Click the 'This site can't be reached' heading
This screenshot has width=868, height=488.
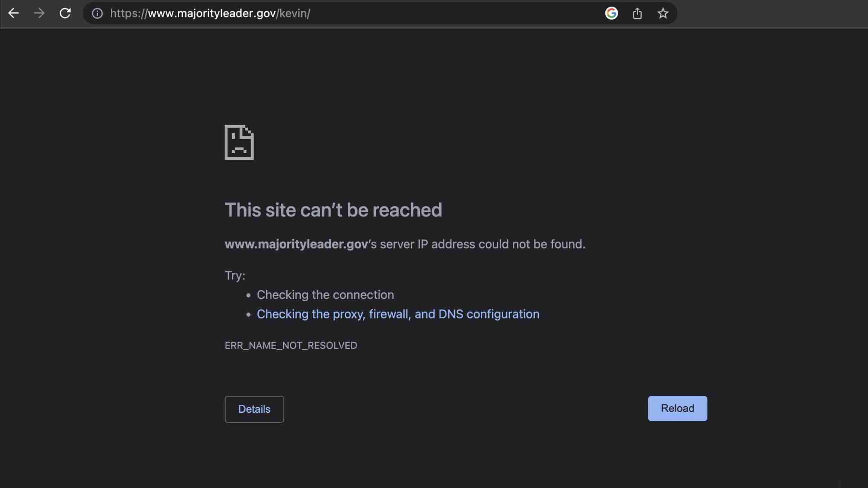click(x=333, y=210)
